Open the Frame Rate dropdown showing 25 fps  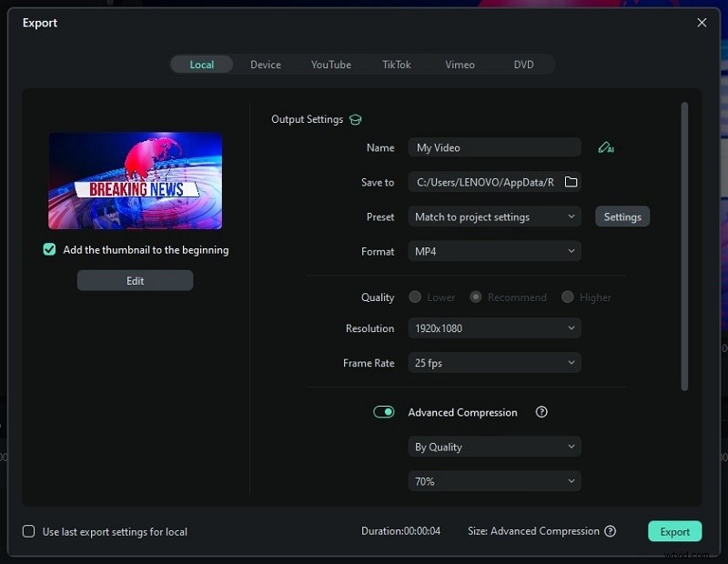pyautogui.click(x=494, y=362)
